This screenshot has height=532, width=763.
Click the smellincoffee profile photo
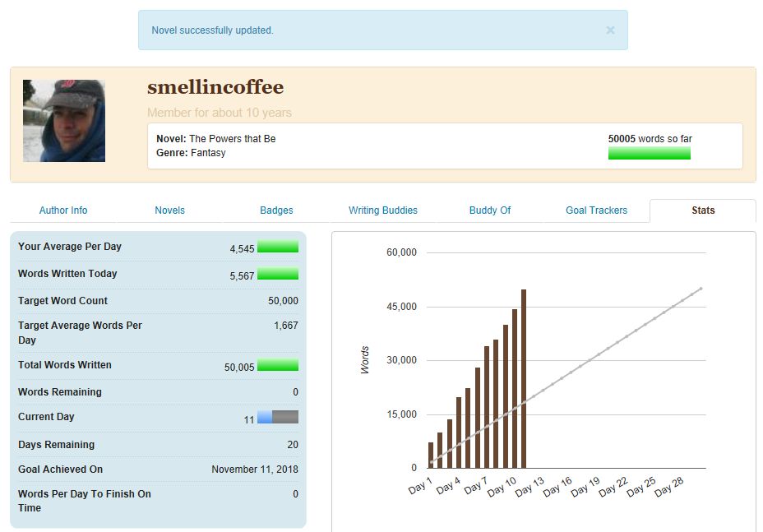[x=64, y=121]
